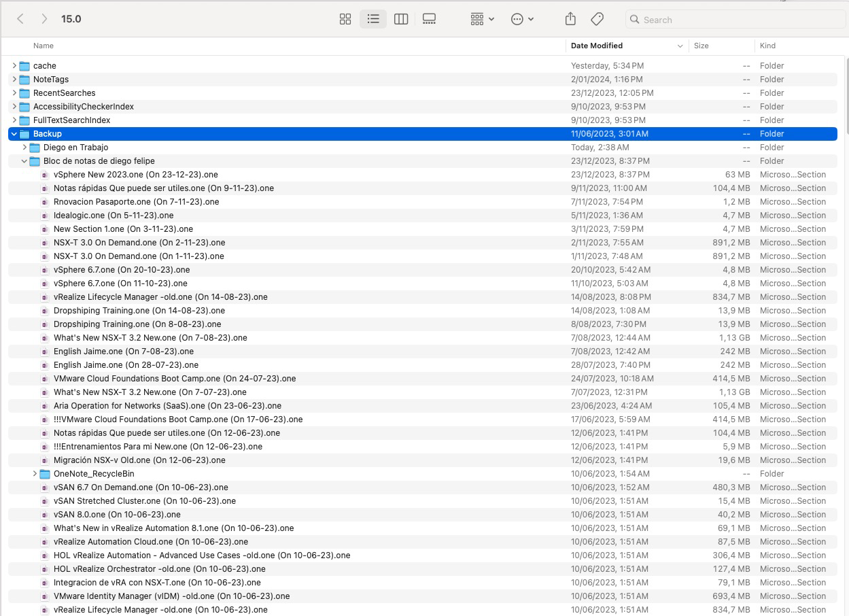
Task: Click the search magnifier icon
Action: coord(635,20)
